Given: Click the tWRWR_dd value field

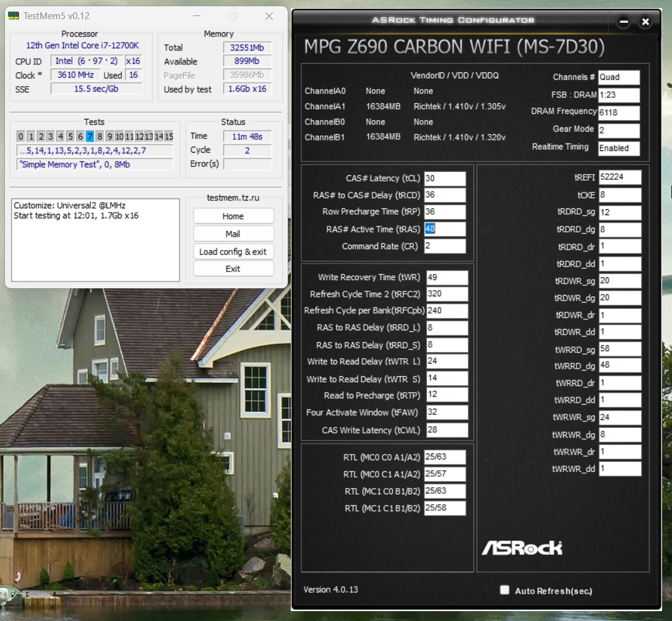Looking at the screenshot, I should (620, 469).
